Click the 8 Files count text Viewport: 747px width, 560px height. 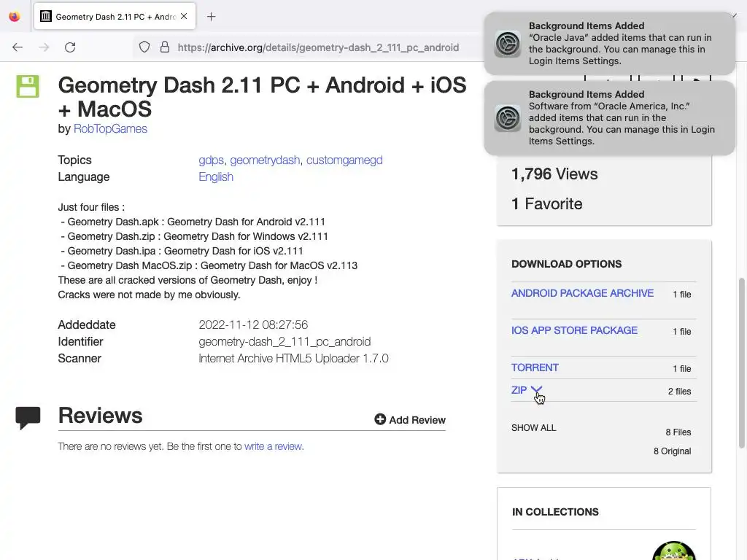point(678,432)
